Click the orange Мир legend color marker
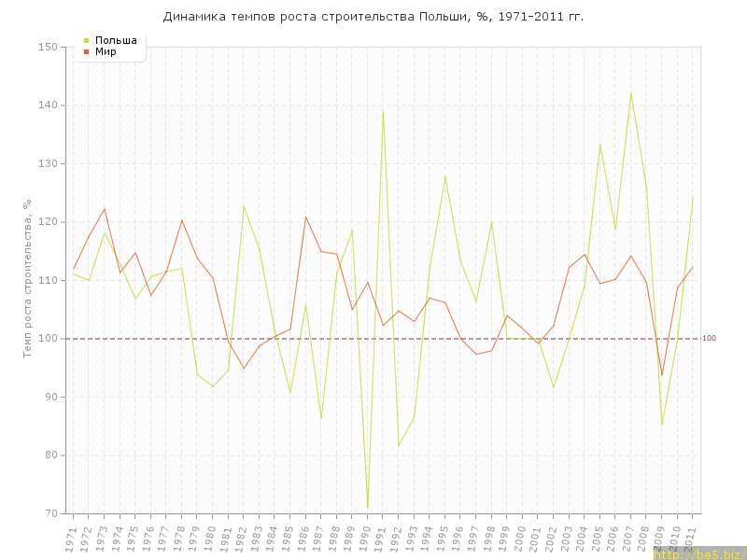The width and height of the screenshot is (747, 560). 86,51
